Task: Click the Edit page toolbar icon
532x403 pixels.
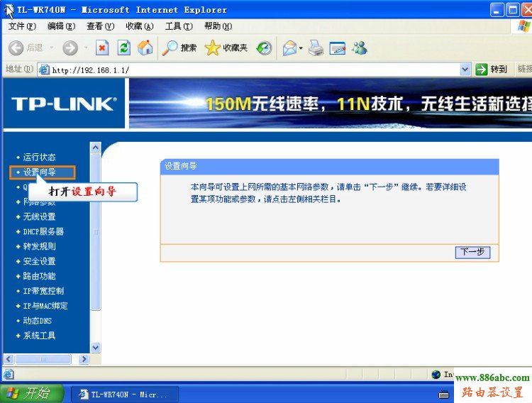Action: (338, 48)
